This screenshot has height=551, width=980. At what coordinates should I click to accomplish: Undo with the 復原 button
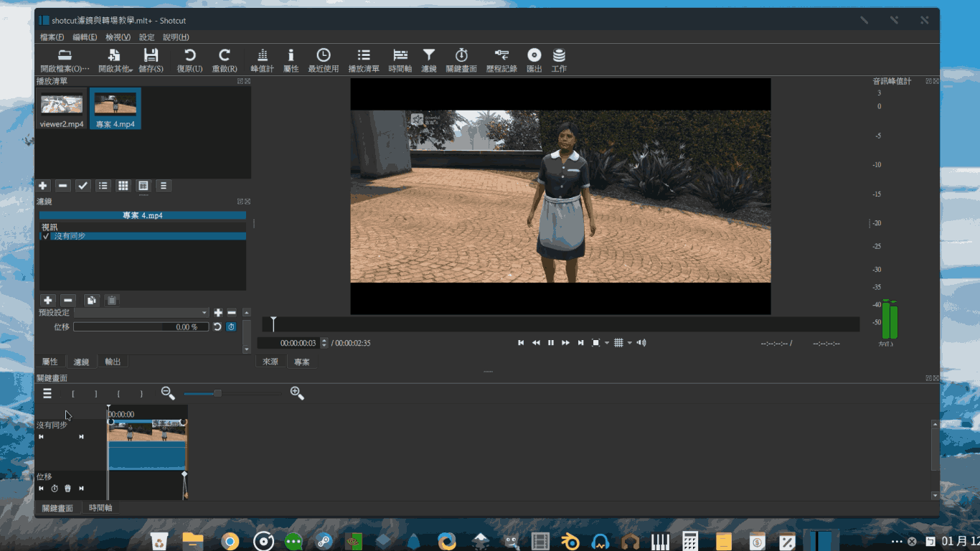coord(189,60)
